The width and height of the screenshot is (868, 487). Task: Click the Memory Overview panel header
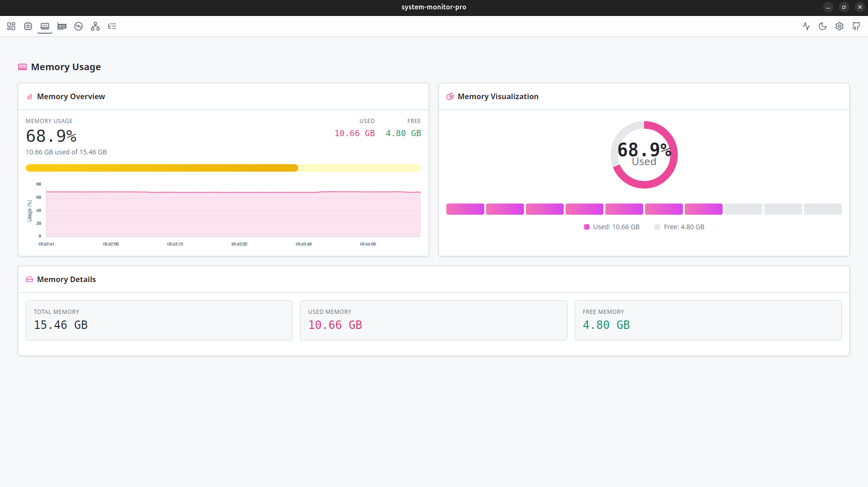71,96
